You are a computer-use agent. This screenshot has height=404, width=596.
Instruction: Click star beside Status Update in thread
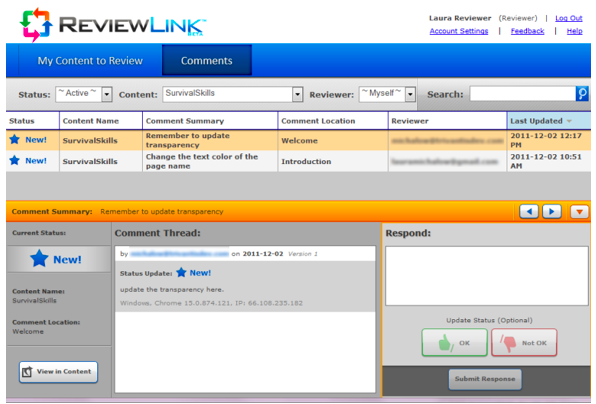tap(181, 273)
